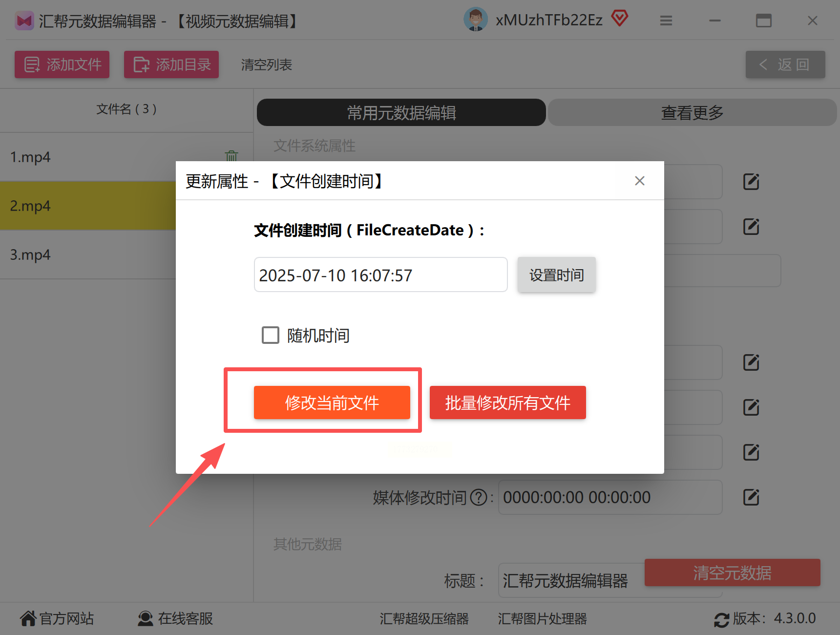Open 在线客服 online support
The width and height of the screenshot is (840, 635).
[175, 618]
